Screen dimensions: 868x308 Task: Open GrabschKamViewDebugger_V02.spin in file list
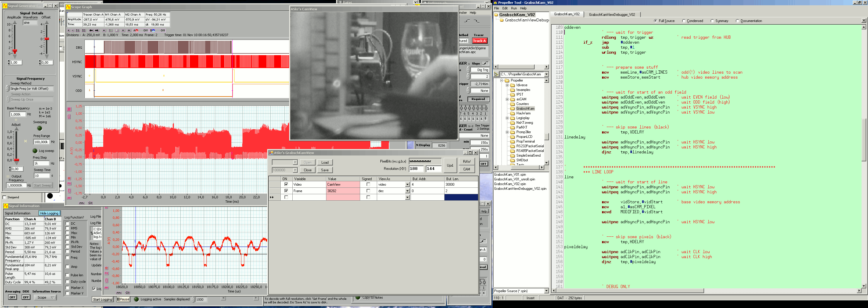coord(520,189)
